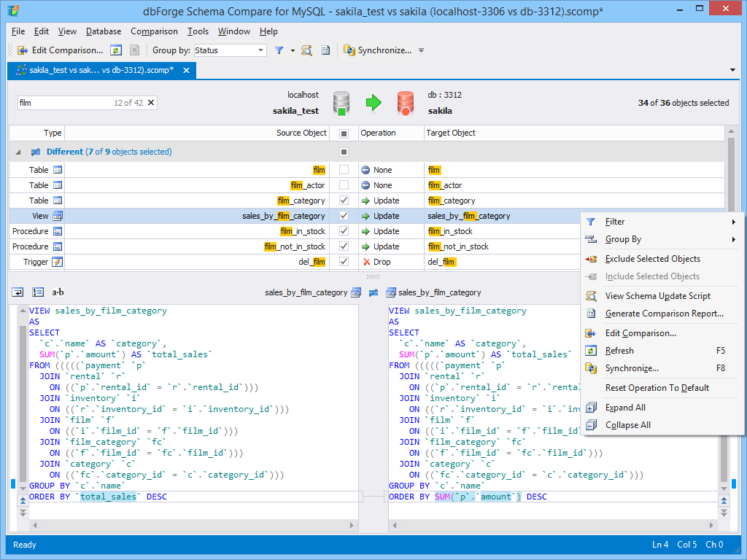
Task: Click the generate comparison report toolbar icon
Action: coord(325,50)
